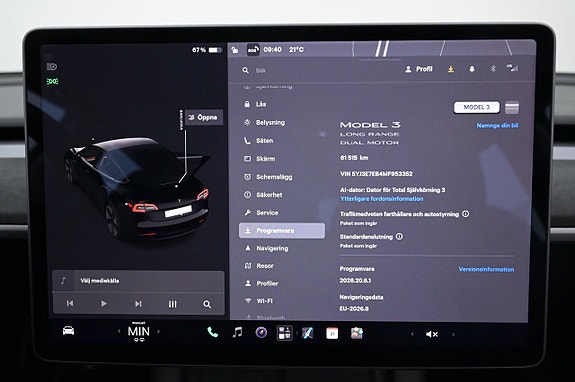Tap the music note icon in media card

pos(63,281)
